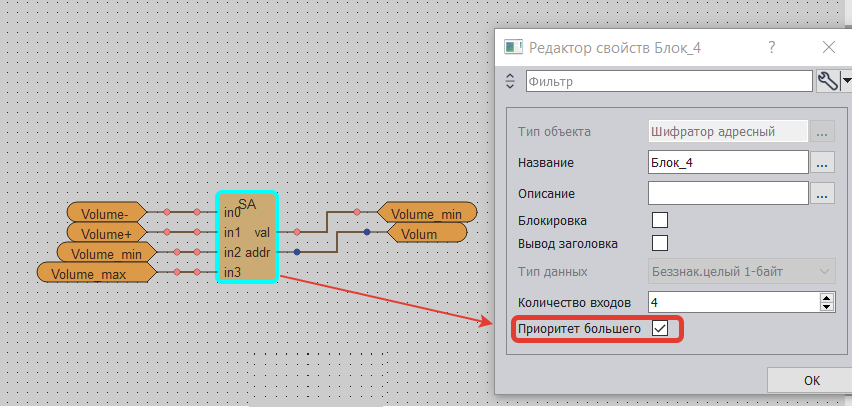Click the dialog's window icon in the title bar

point(513,47)
